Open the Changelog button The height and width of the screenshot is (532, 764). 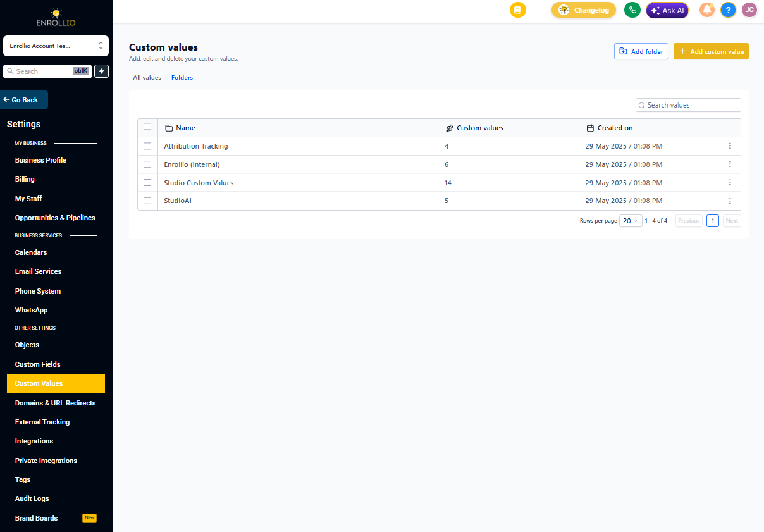click(584, 10)
